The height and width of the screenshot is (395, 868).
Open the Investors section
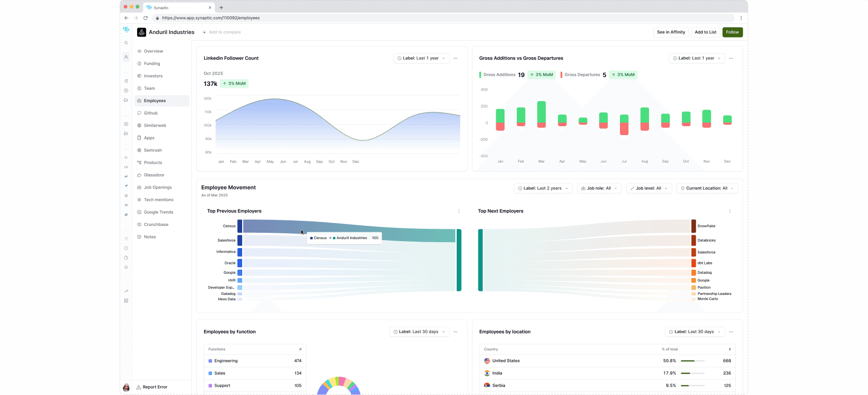(x=162, y=76)
